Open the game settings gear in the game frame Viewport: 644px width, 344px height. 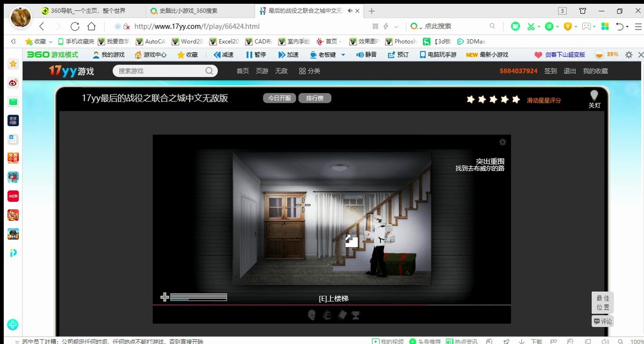coord(503,142)
